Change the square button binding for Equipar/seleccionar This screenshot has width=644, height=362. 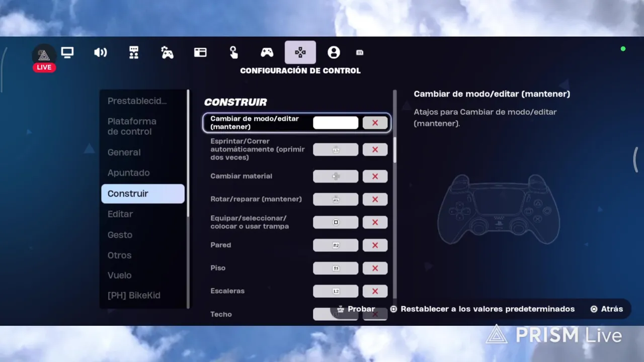click(x=336, y=222)
